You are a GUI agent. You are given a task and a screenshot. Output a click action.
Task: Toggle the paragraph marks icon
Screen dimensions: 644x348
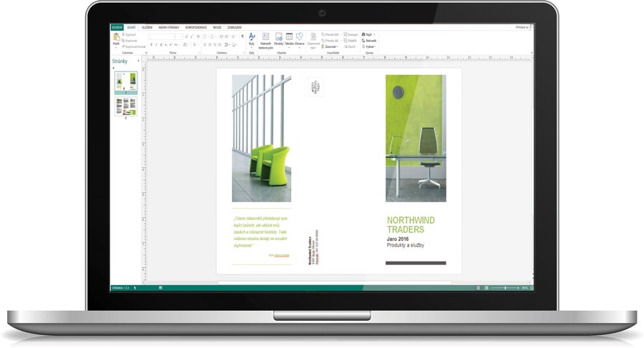(243, 37)
